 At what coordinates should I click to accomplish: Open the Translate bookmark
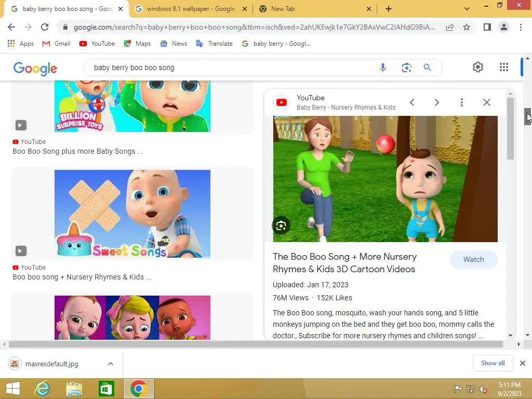[214, 44]
